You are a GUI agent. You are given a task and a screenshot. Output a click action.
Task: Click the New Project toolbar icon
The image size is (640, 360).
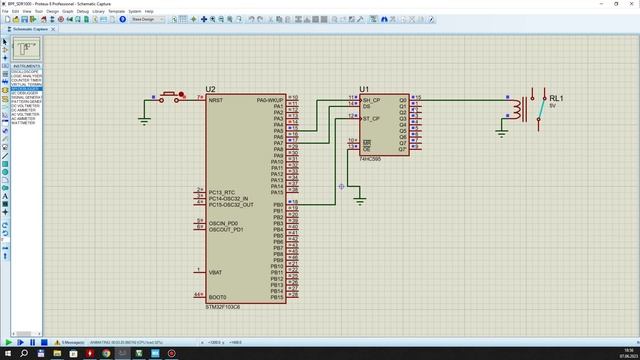click(7, 19)
